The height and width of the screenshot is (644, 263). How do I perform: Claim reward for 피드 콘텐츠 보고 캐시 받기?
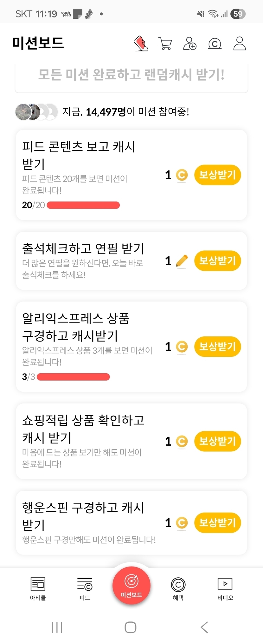pos(217,175)
